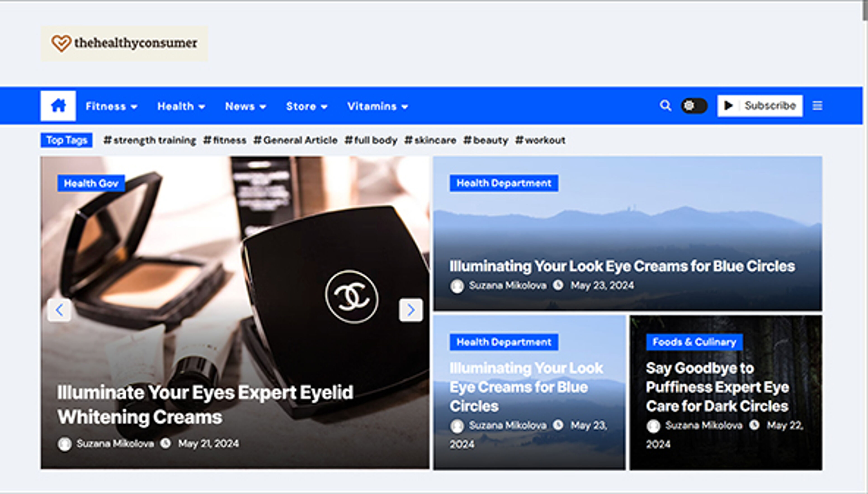Click the #strength training tag

(x=150, y=140)
